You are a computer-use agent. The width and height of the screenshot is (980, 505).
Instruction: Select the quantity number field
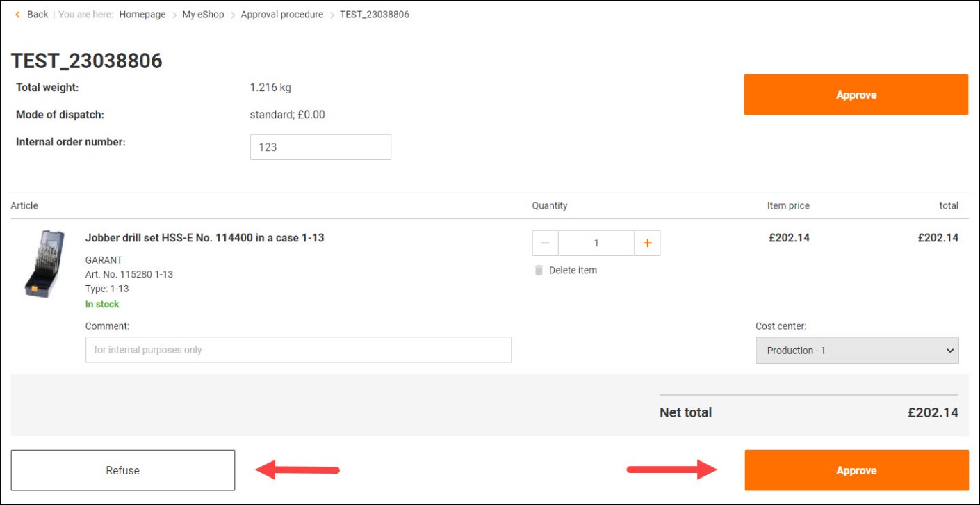[596, 243]
